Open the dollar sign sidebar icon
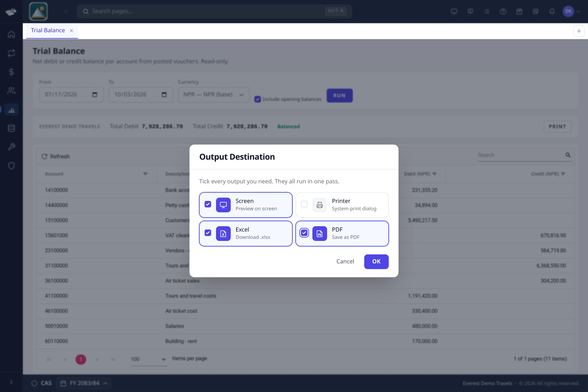588x392 pixels. click(x=11, y=72)
